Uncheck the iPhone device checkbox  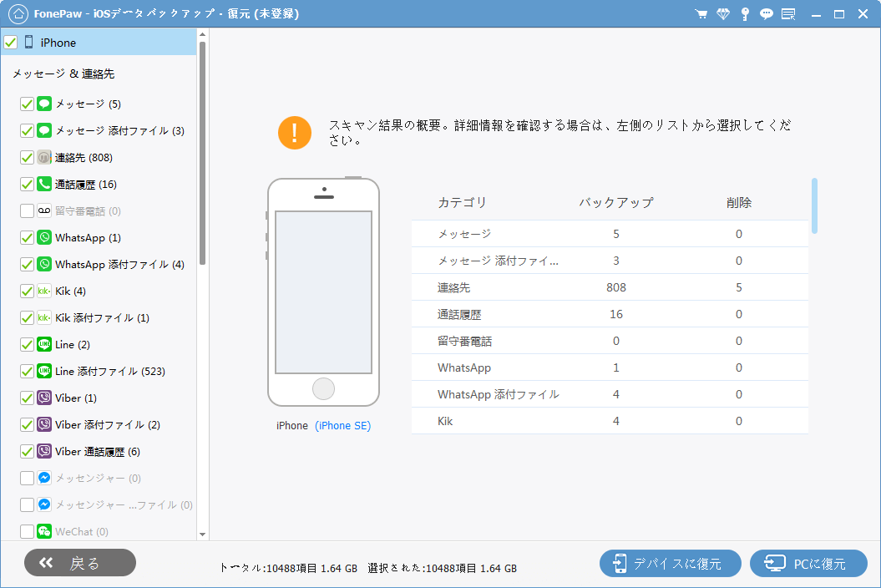coord(11,42)
